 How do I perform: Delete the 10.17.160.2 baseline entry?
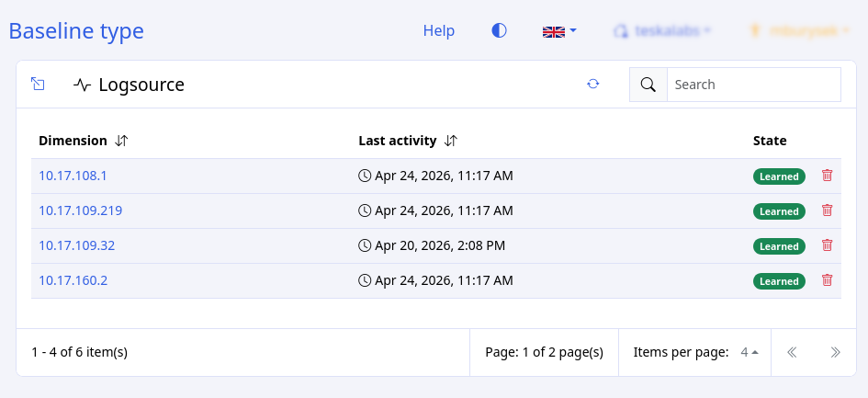pyautogui.click(x=827, y=280)
